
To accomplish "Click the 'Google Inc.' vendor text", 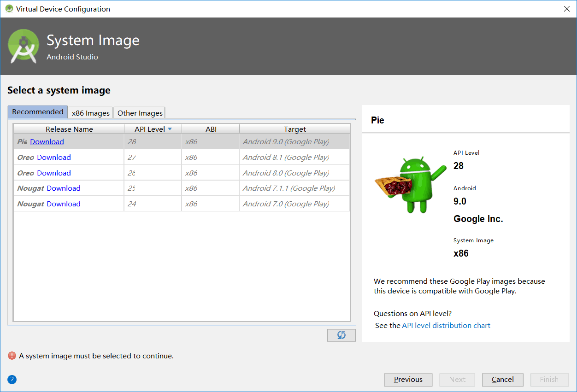I will click(x=478, y=219).
